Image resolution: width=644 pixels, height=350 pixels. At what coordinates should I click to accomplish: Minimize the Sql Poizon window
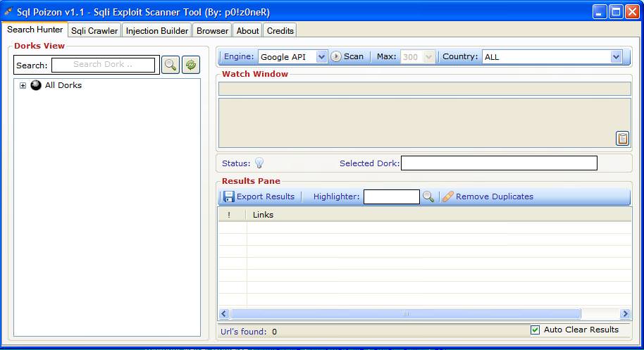pyautogui.click(x=600, y=11)
